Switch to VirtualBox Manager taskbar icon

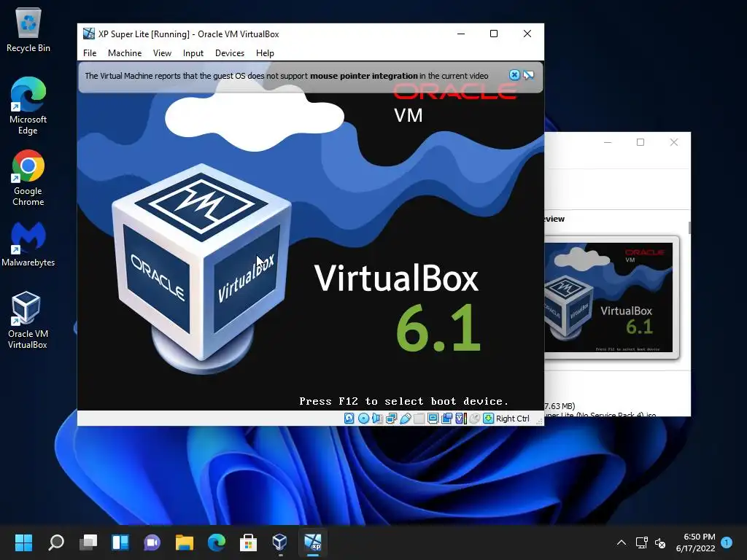pos(280,542)
